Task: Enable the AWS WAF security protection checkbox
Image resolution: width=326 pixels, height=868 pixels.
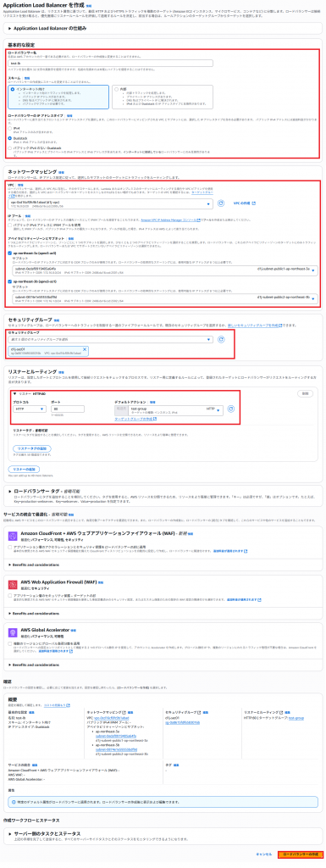Action: pos(10,595)
